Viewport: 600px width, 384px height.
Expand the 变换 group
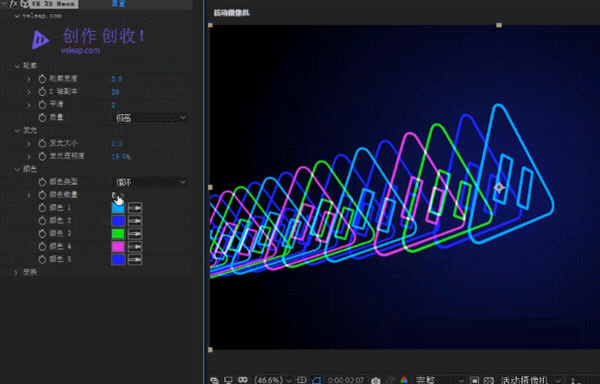click(x=16, y=273)
